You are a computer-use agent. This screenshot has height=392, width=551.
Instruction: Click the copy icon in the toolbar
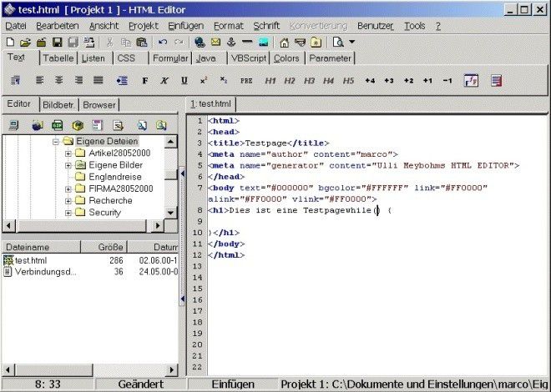126,43
